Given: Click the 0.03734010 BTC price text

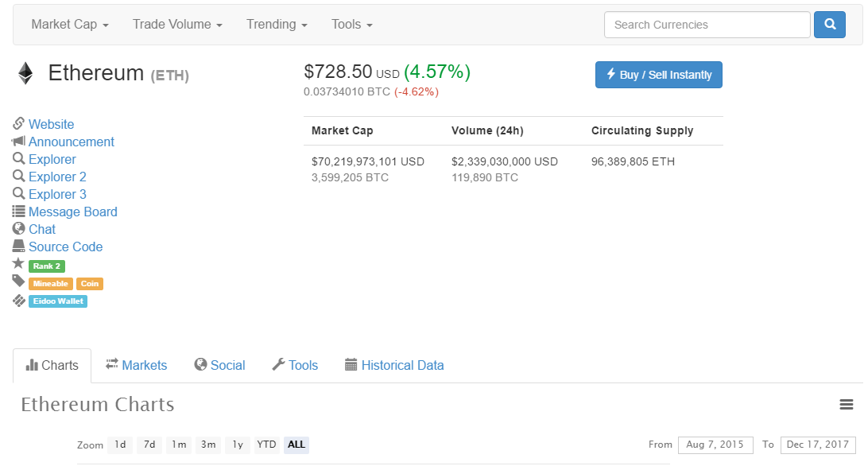Looking at the screenshot, I should [x=347, y=91].
